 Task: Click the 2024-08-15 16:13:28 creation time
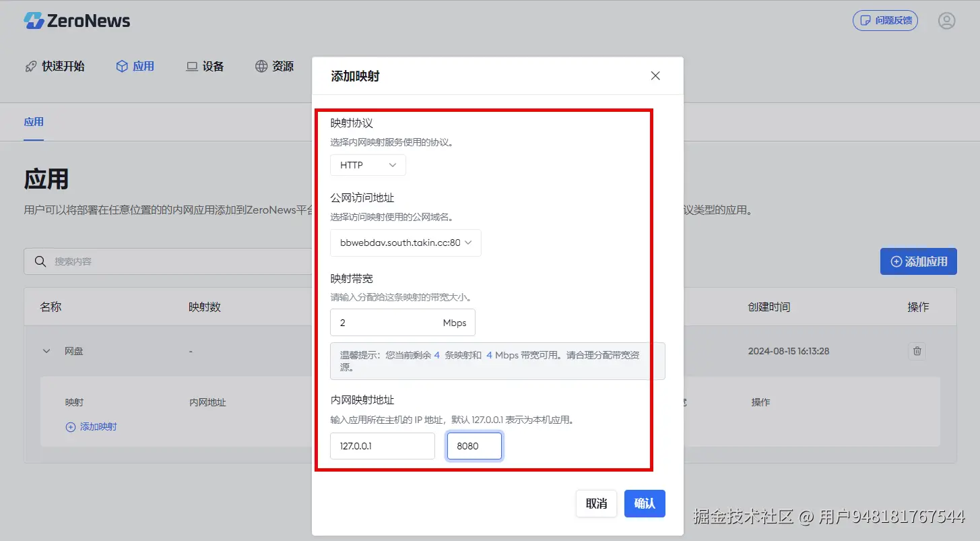pyautogui.click(x=789, y=351)
